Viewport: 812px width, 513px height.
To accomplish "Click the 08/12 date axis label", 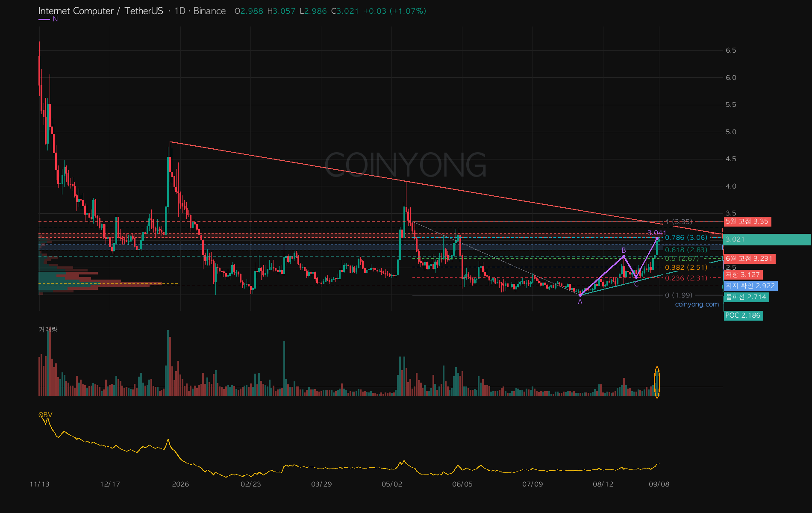I will [603, 484].
